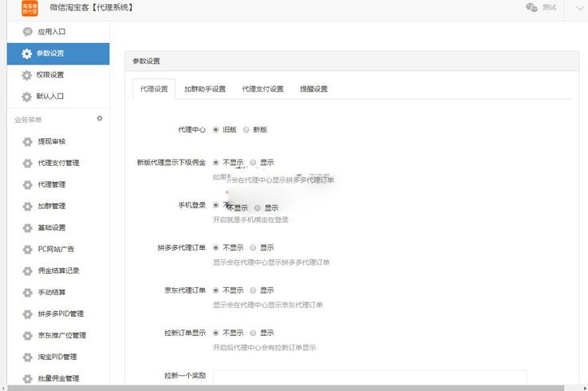588x391 pixels.
Task: Switch to 加群助手设置 tab
Action: pyautogui.click(x=205, y=89)
